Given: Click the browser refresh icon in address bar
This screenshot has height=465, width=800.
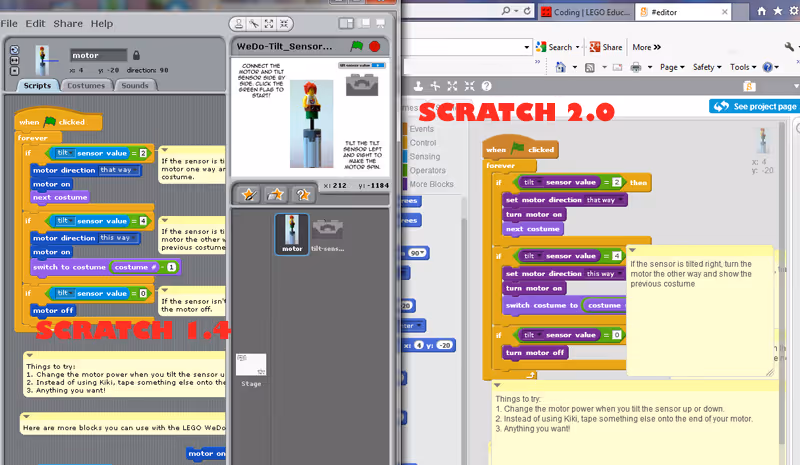Looking at the screenshot, I should click(x=527, y=11).
